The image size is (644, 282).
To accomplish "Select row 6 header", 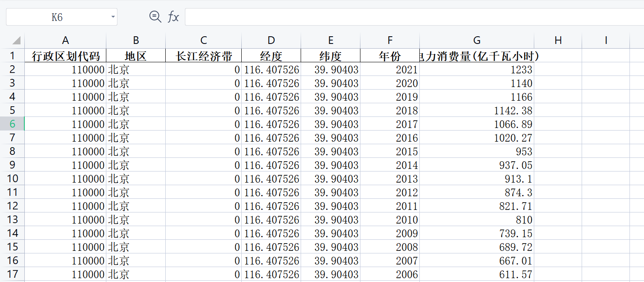I will (12, 124).
